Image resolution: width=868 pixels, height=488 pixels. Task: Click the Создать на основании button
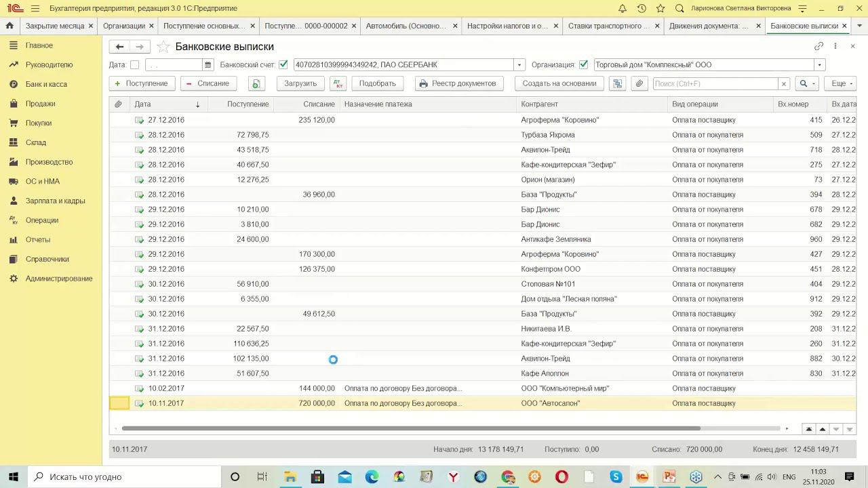[x=559, y=83]
